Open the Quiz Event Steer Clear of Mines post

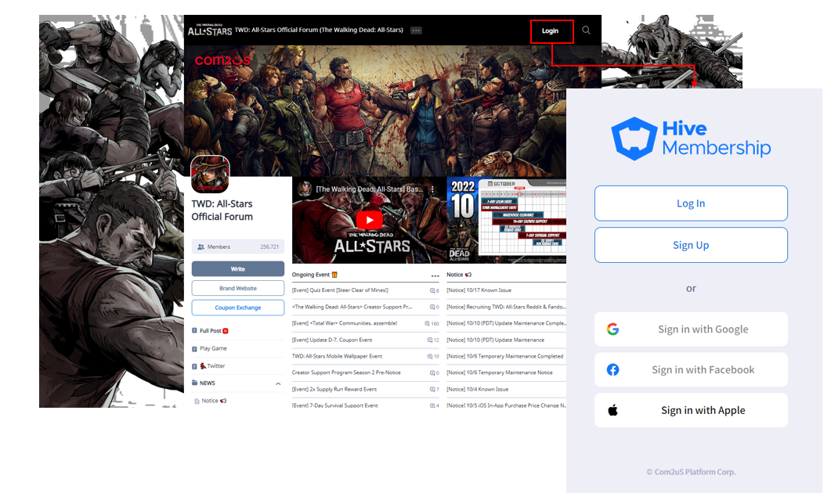pyautogui.click(x=340, y=290)
